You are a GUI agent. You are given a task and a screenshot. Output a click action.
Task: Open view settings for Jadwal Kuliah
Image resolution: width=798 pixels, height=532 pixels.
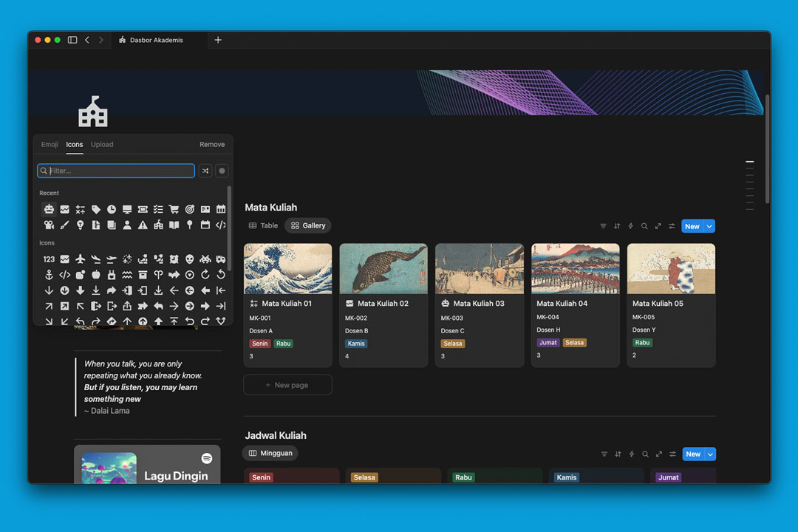(x=673, y=454)
